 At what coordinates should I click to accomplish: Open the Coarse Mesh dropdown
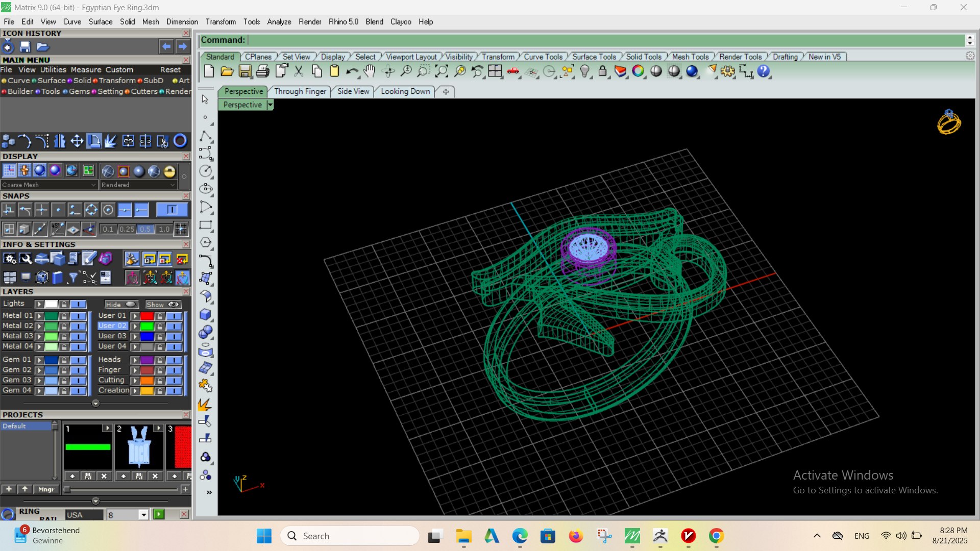click(48, 185)
